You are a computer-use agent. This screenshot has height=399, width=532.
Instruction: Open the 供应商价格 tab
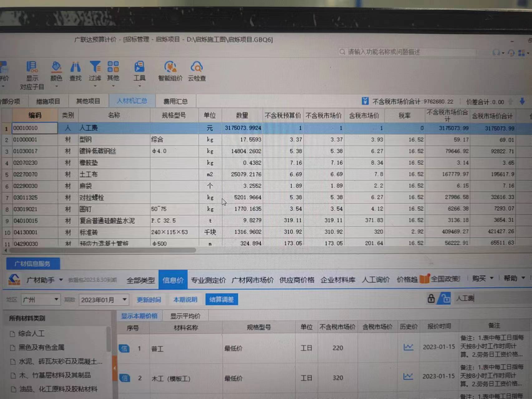[x=297, y=280]
